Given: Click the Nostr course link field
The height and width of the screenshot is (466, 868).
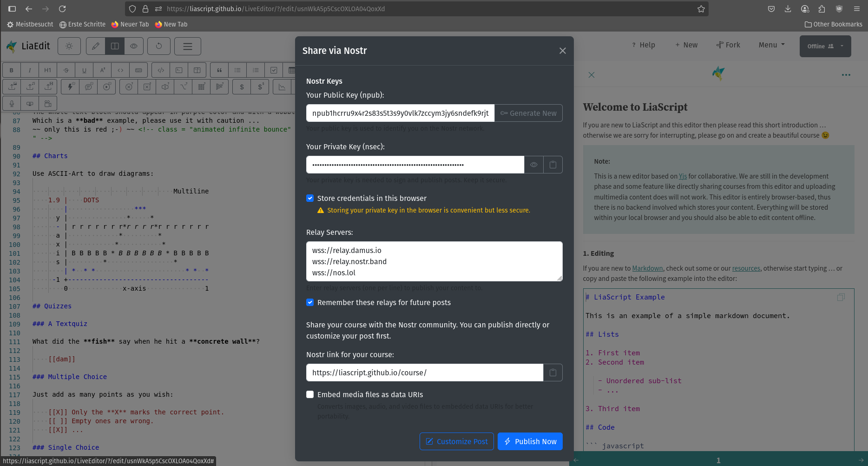Looking at the screenshot, I should coord(425,373).
